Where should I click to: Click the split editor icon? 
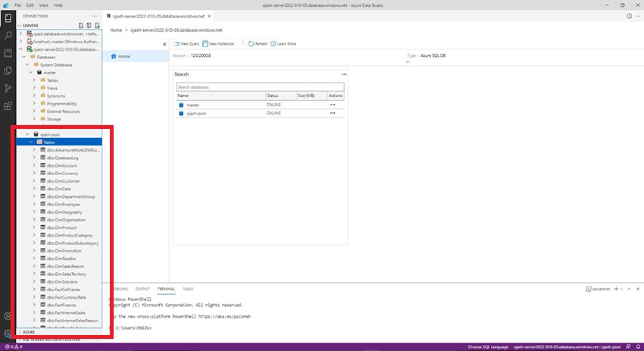click(x=629, y=16)
